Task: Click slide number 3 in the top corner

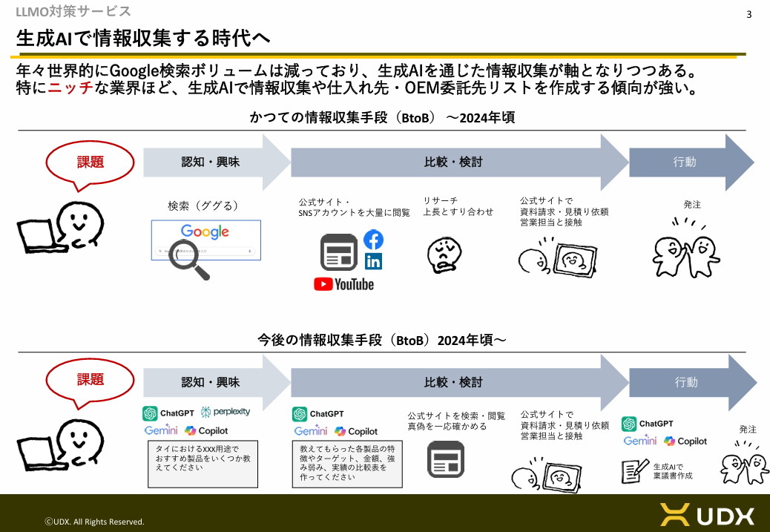Action: [748, 14]
